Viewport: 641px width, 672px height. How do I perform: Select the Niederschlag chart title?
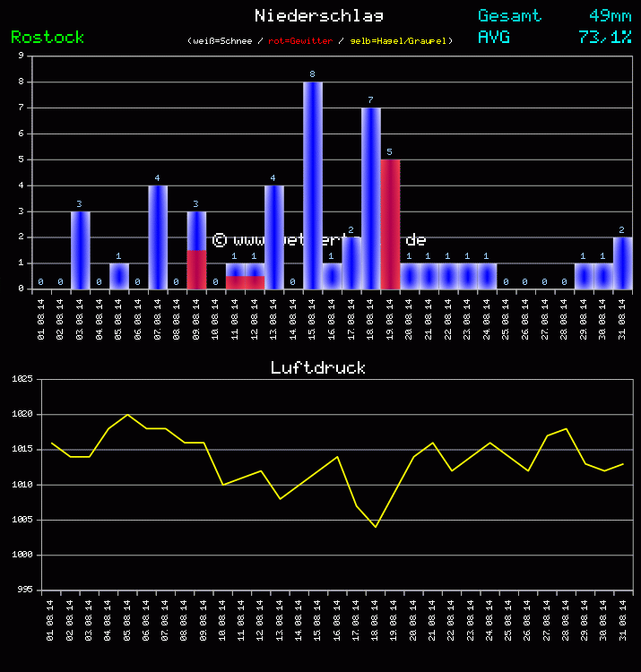point(319,15)
